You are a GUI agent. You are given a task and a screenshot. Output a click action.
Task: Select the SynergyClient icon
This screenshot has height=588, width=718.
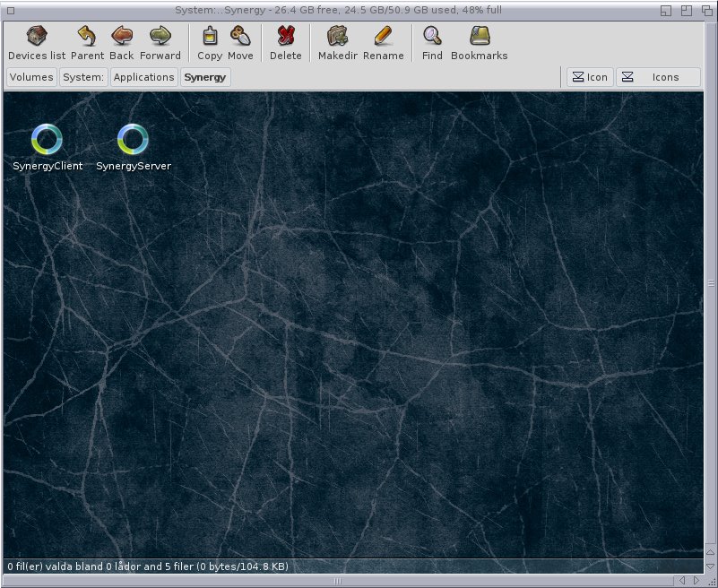tap(48, 148)
